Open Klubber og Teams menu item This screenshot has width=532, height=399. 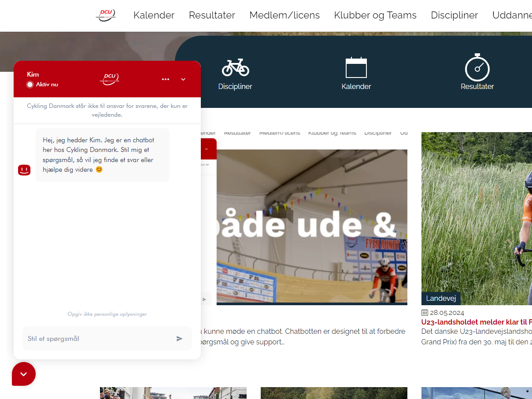(x=375, y=15)
